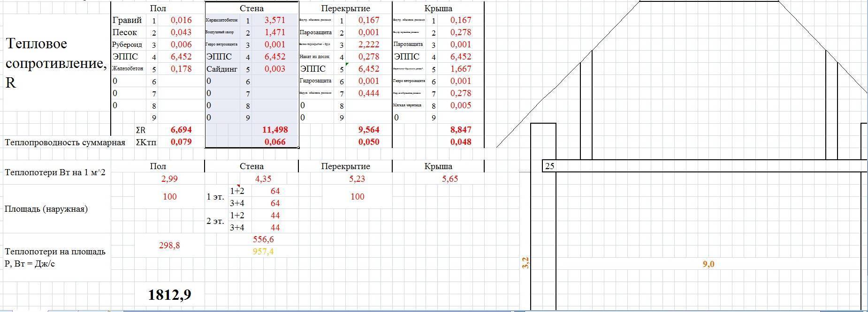Select the wall height label 3,2
The width and height of the screenshot is (868, 312).
[525, 263]
